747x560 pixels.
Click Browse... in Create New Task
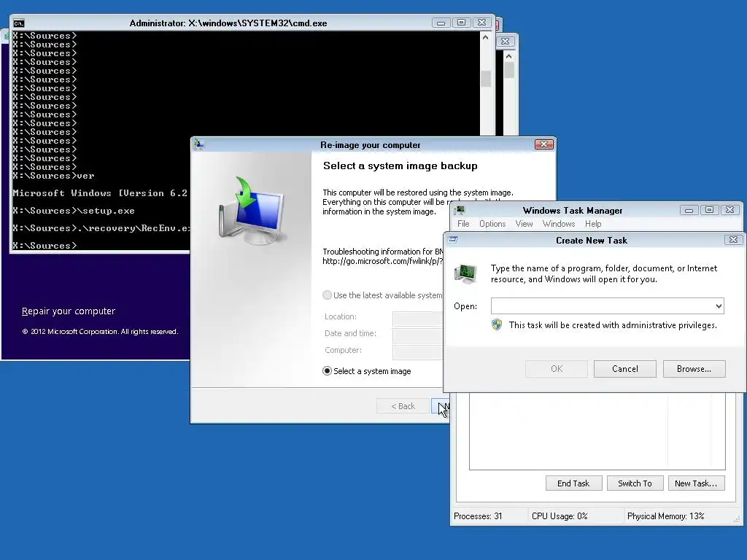694,368
